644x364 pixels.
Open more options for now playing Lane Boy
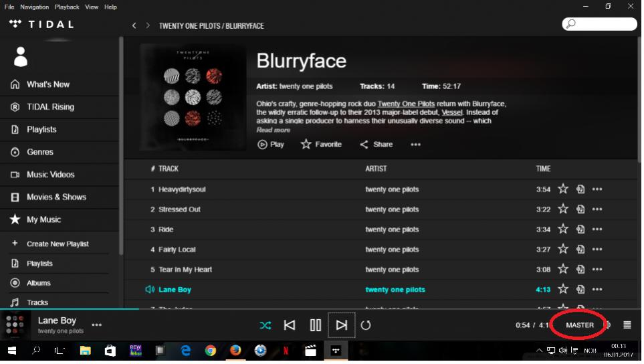(97, 327)
